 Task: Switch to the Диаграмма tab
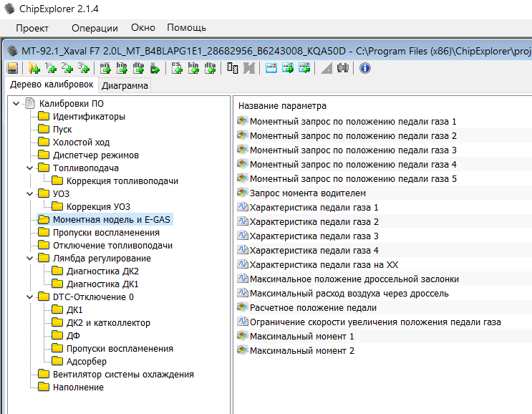coord(125,86)
